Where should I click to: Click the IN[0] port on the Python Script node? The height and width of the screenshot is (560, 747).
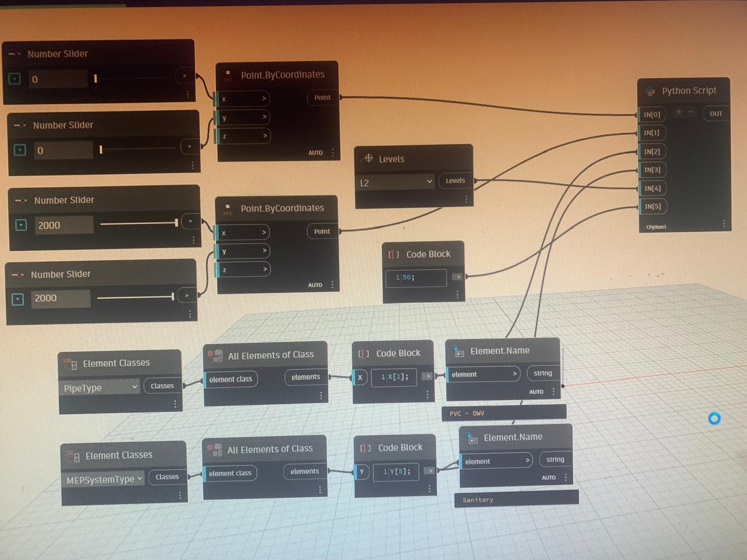tap(652, 114)
